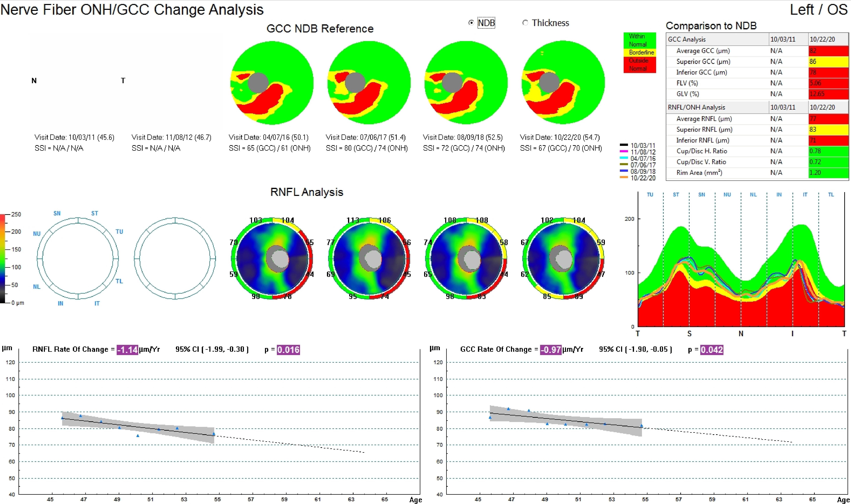Viewport: 851px width, 504px height.
Task: Click the empty RNFL sector ring for 10/03/11
Action: click(78, 258)
